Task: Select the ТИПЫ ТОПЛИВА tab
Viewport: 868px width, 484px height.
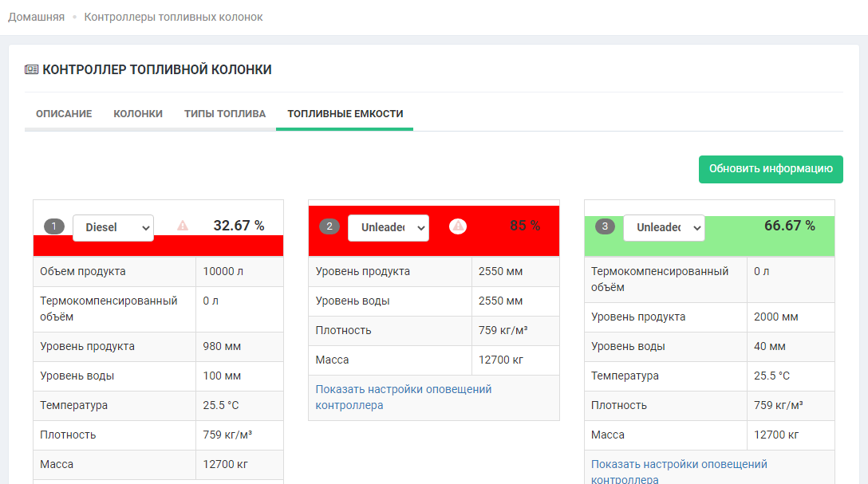Action: click(225, 114)
